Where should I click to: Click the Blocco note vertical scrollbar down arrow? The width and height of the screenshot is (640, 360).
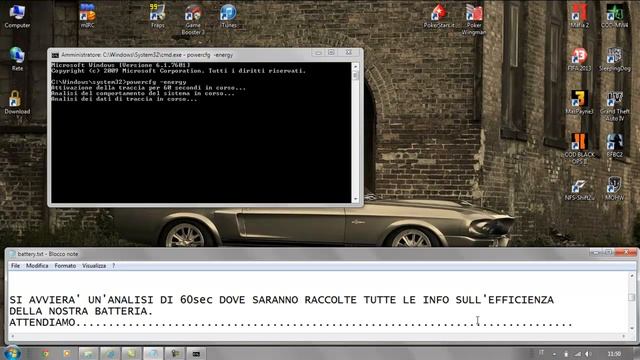click(631, 328)
